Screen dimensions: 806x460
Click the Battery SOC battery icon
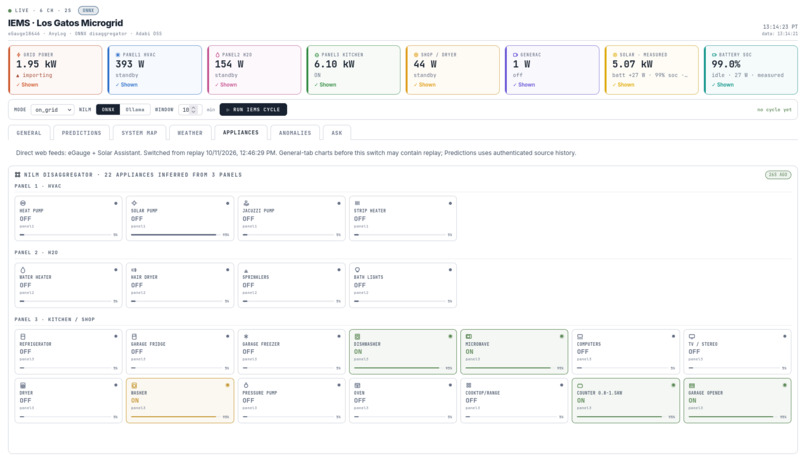pos(714,54)
